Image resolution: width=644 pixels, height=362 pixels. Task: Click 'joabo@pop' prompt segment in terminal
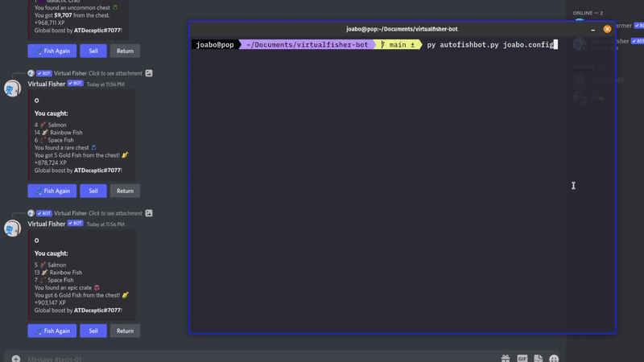(x=215, y=45)
